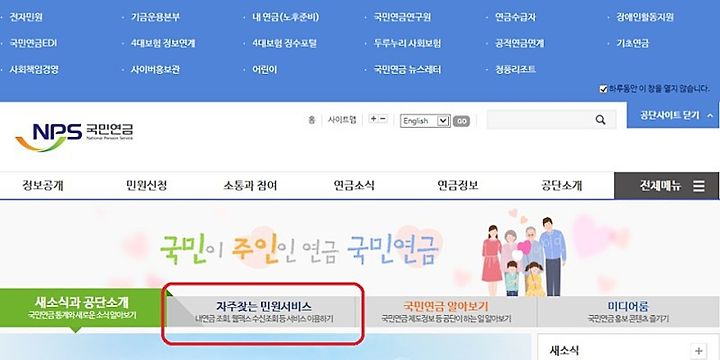Click the plus icon beside 새소식
Viewport: 720px width, 360px height.
point(699,350)
